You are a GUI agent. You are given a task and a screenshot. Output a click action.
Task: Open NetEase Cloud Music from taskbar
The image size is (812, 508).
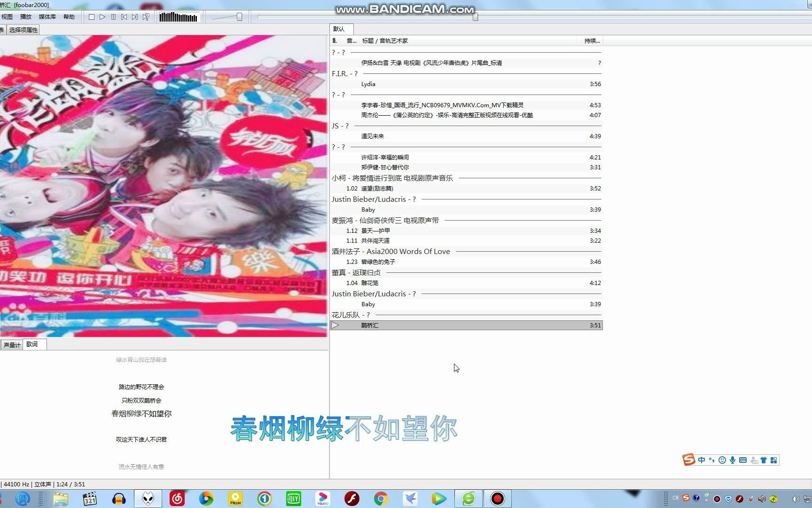point(177,499)
